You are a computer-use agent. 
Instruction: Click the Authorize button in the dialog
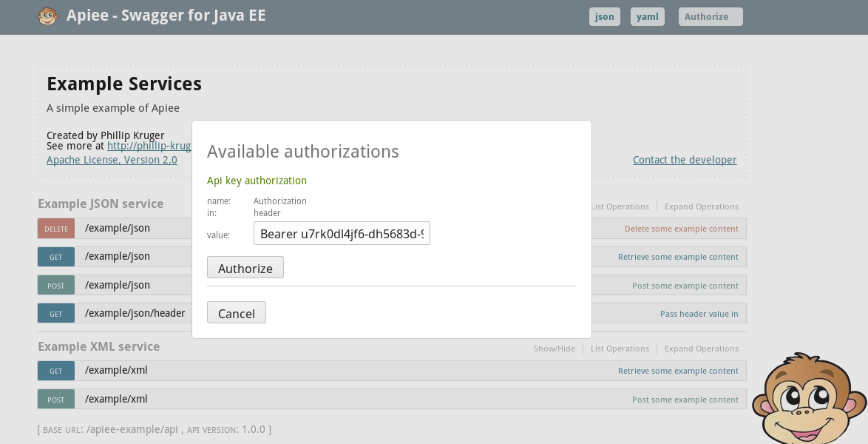coord(245,268)
